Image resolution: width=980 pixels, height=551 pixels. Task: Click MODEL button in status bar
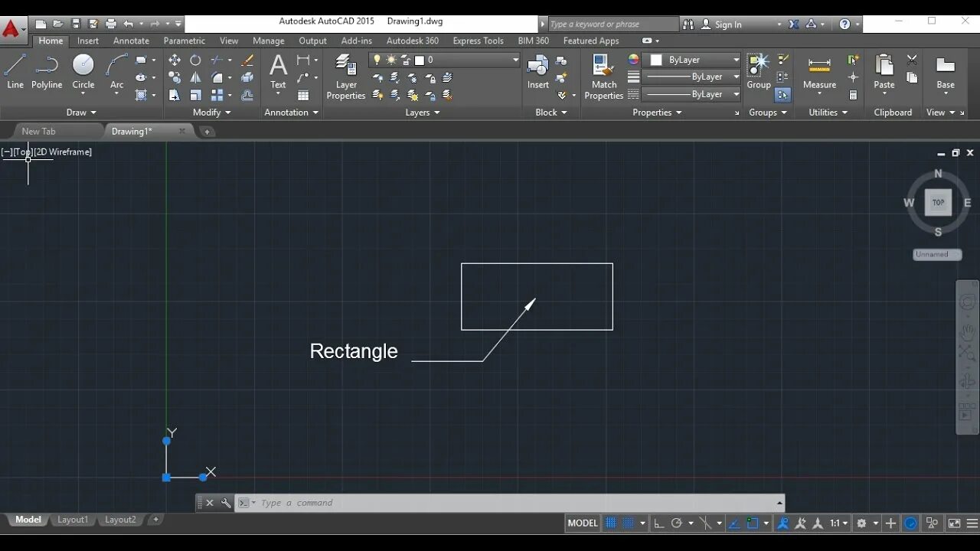[583, 523]
